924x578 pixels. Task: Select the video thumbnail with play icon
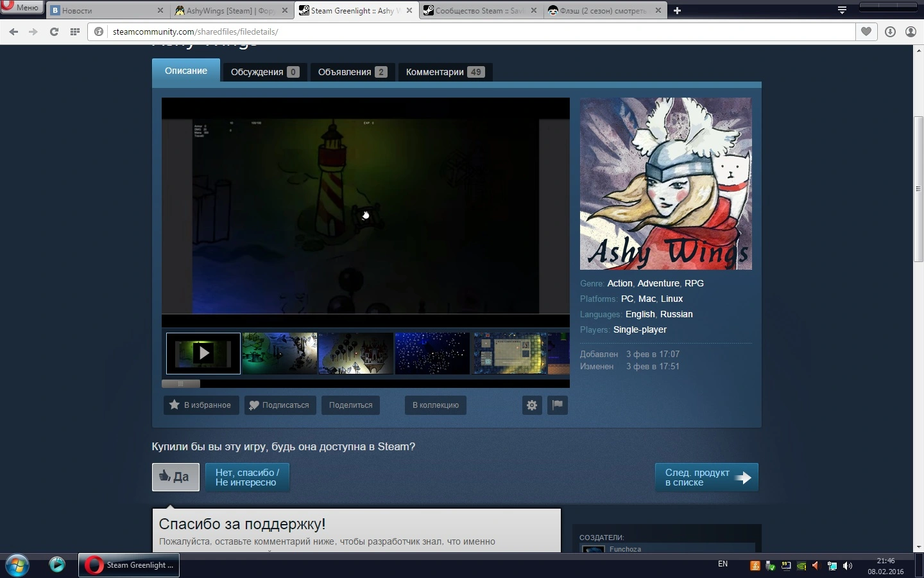[203, 353]
